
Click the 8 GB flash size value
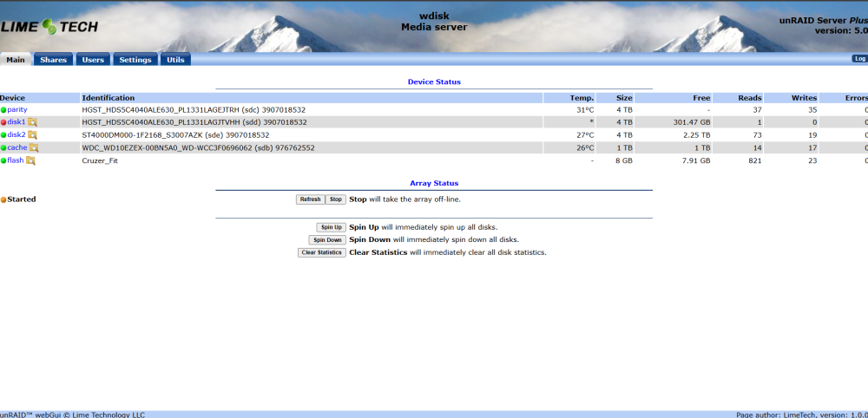[624, 161]
